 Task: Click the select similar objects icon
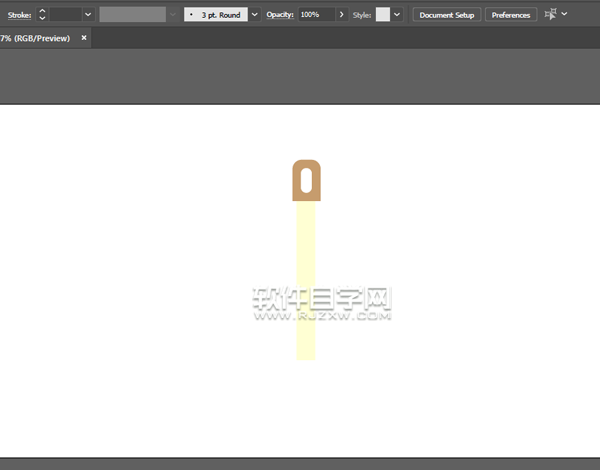point(550,15)
